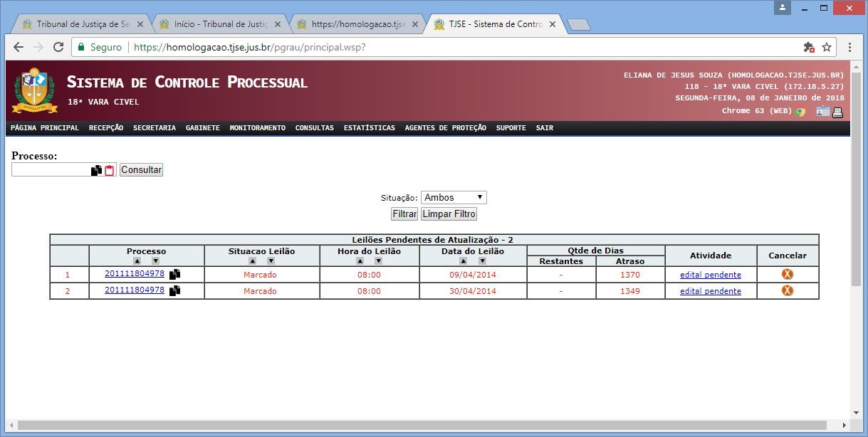The width and height of the screenshot is (868, 437).
Task: Sort Processo column ascending
Action: 137,261
